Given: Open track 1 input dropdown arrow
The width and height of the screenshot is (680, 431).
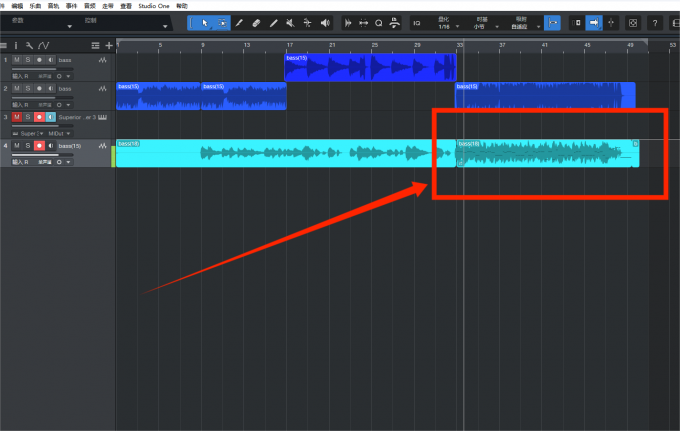Looking at the screenshot, I should (69, 76).
